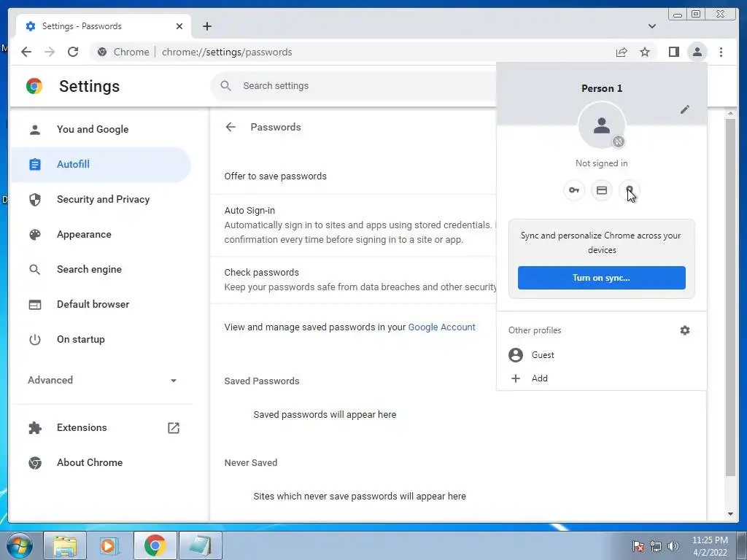Bookmark this tab with the star icon
The image size is (747, 560).
tap(645, 52)
